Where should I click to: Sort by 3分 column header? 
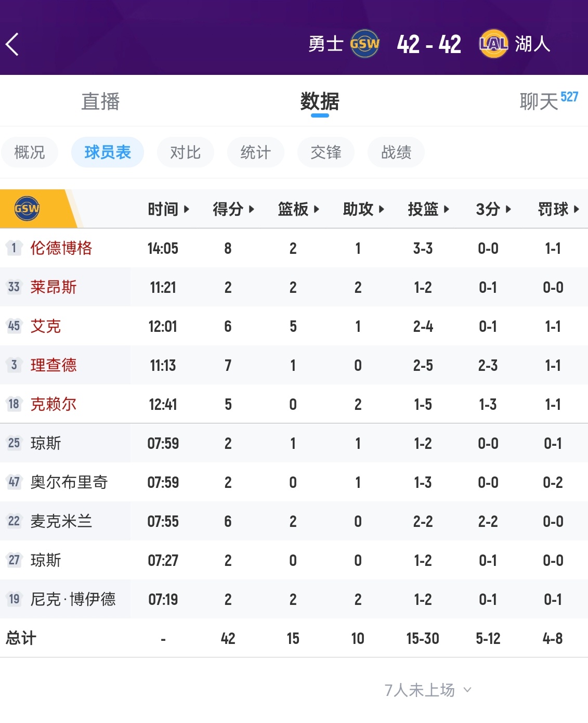point(493,209)
